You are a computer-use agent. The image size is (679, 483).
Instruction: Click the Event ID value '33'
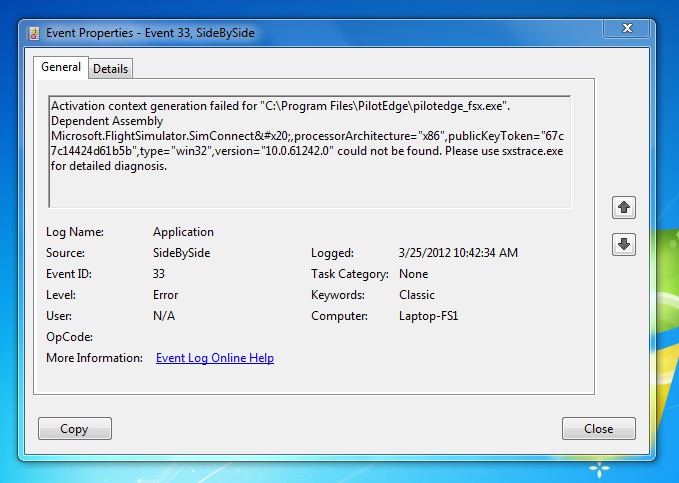click(159, 274)
